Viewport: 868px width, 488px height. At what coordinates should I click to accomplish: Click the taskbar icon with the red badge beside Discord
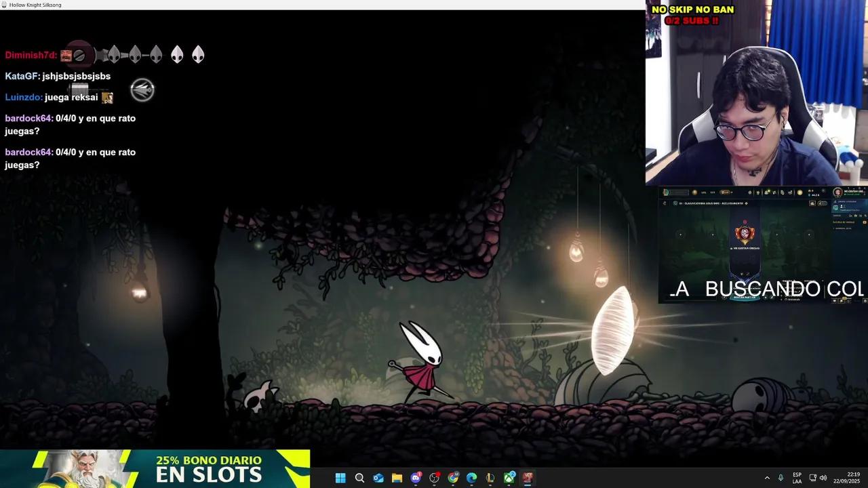[435, 478]
